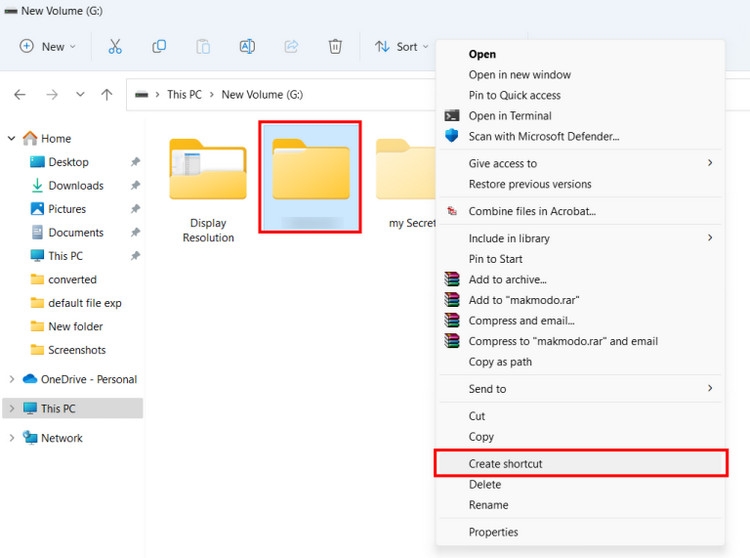Expand the Network tree node

click(x=11, y=438)
